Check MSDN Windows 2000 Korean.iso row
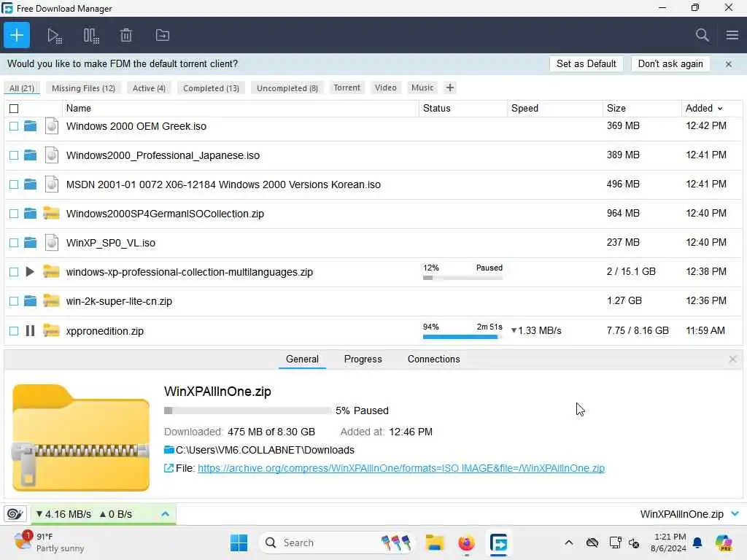 click(x=14, y=184)
